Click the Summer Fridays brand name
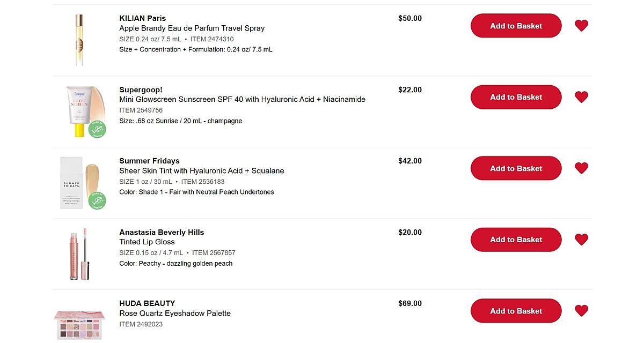 pyautogui.click(x=149, y=161)
